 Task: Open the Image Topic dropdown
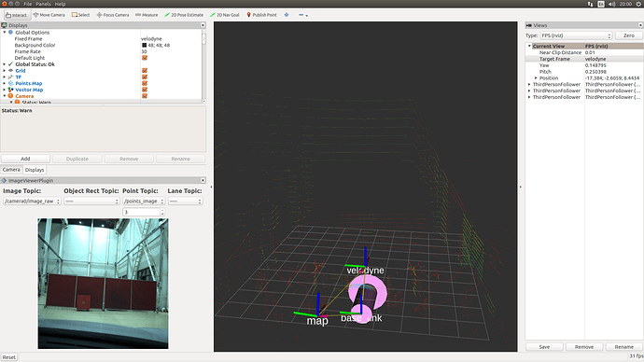click(x=32, y=202)
